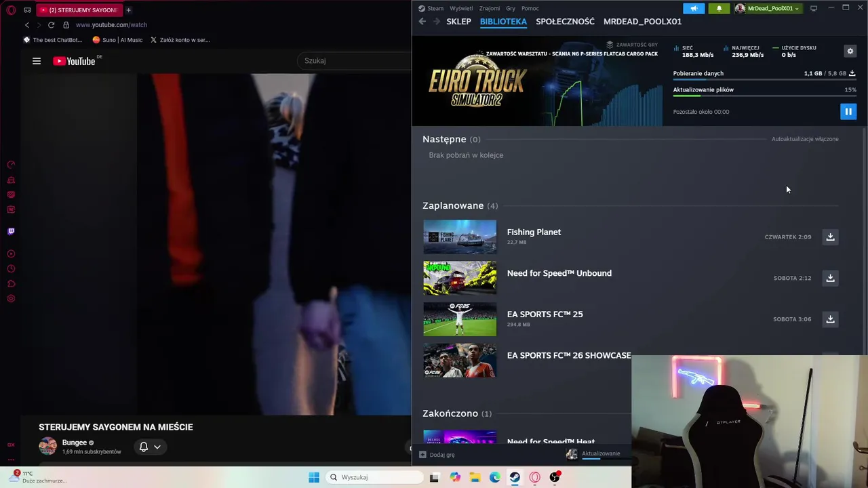Go back in Steam navigation
Image resolution: width=868 pixels, height=488 pixels.
tap(422, 22)
